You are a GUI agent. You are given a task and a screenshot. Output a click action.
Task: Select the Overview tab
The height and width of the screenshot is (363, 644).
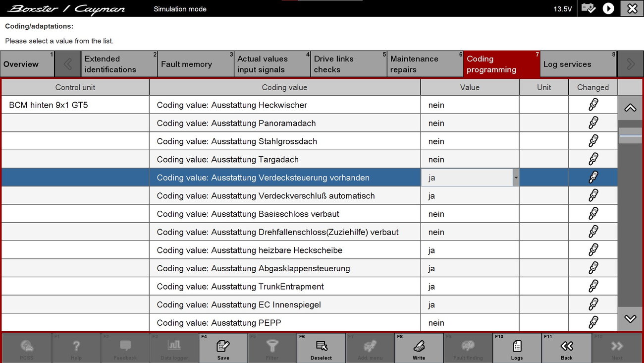pos(27,64)
